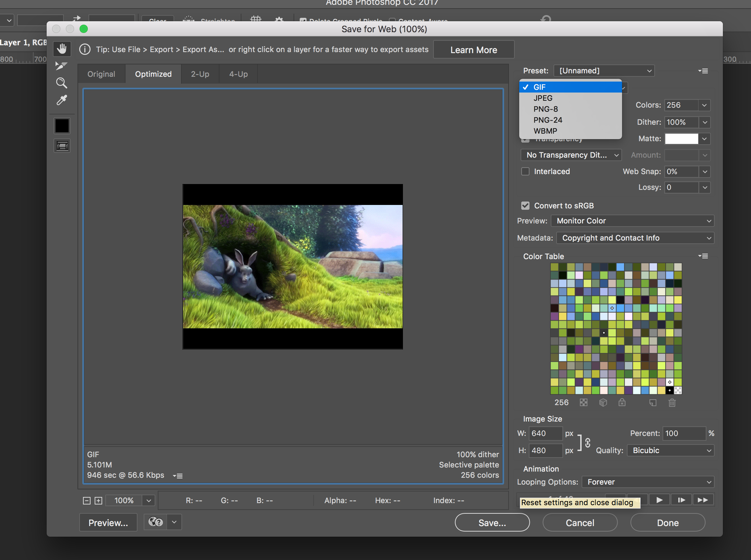This screenshot has width=751, height=560.
Task: Select the Hand tool
Action: tap(62, 49)
